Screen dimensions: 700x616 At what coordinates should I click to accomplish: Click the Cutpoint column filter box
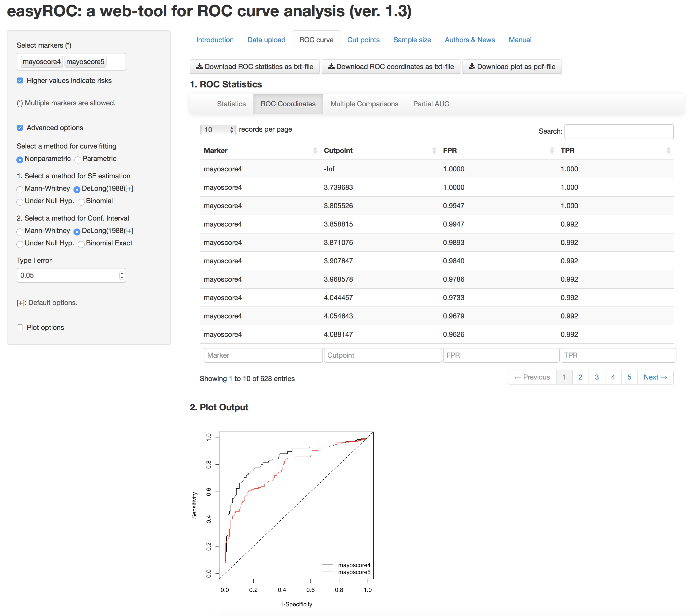[x=382, y=355]
